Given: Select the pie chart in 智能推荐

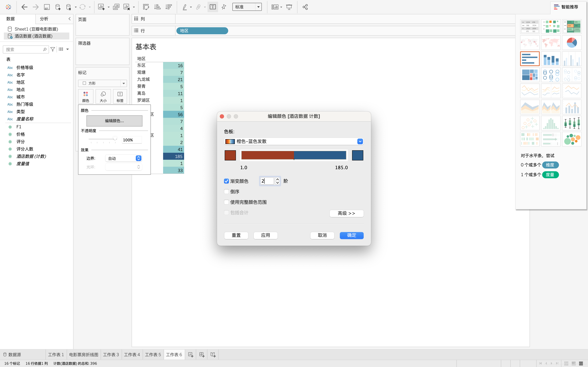Looking at the screenshot, I should click(x=572, y=43).
